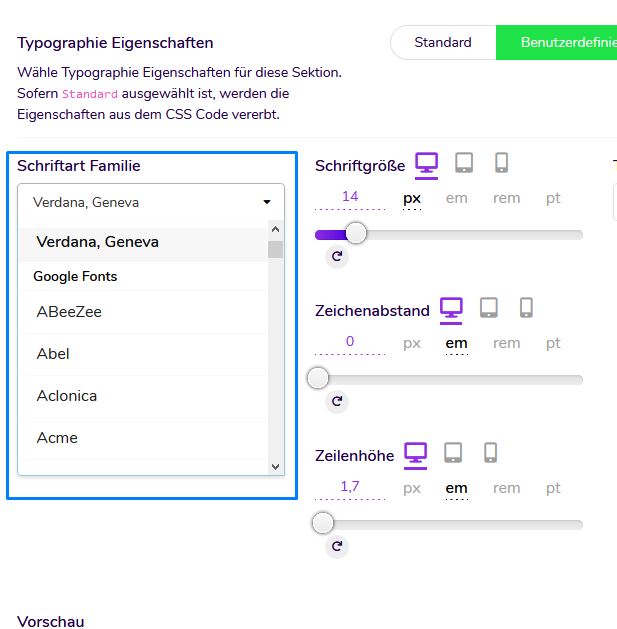
Task: Switch typography to Standard
Action: click(443, 43)
